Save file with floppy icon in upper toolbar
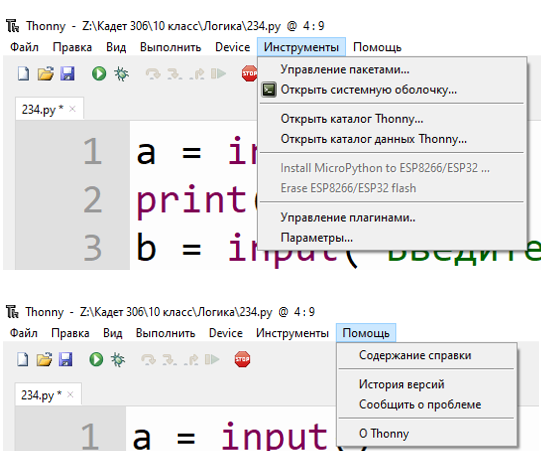 pyautogui.click(x=67, y=74)
